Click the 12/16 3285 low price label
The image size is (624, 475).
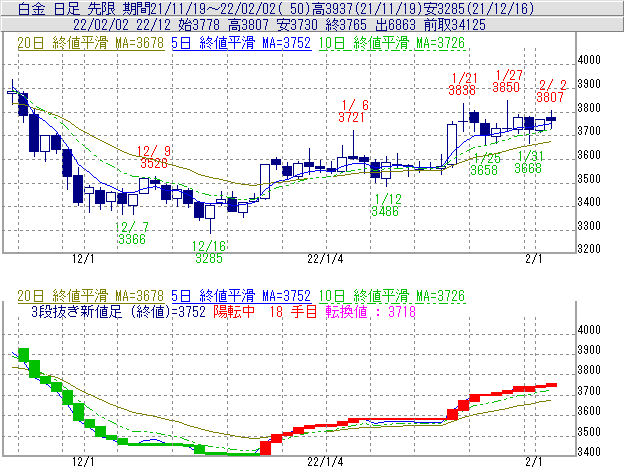tap(209, 253)
